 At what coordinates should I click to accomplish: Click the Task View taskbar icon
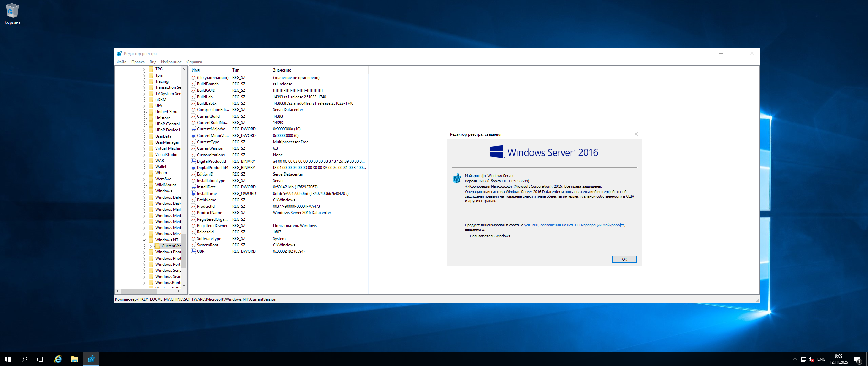click(x=41, y=359)
